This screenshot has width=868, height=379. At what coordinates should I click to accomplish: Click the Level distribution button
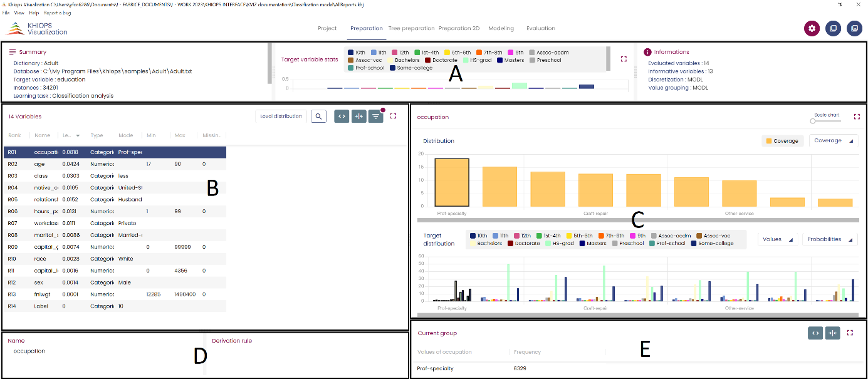point(281,116)
